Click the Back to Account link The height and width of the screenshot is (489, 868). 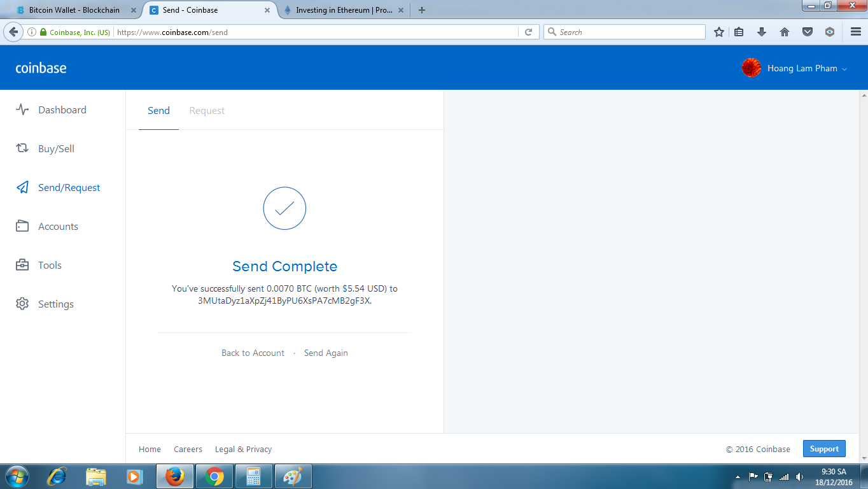click(x=253, y=353)
